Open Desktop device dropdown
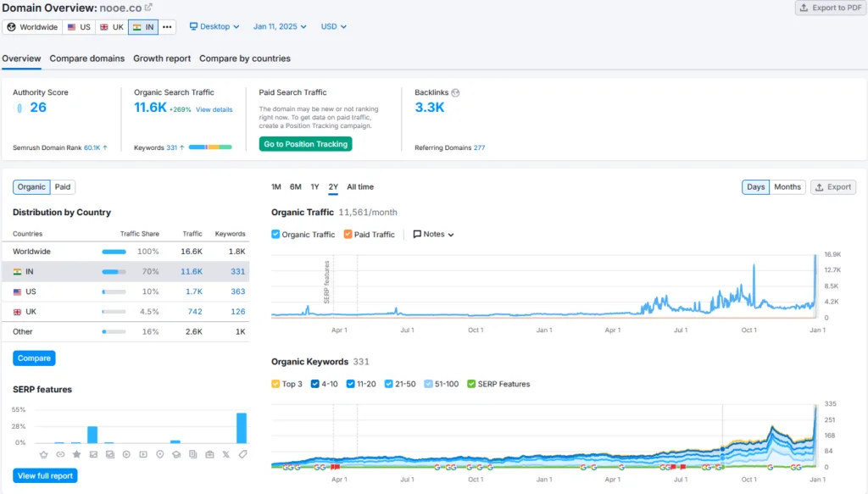Viewport: 868px width, 494px height. tap(214, 26)
